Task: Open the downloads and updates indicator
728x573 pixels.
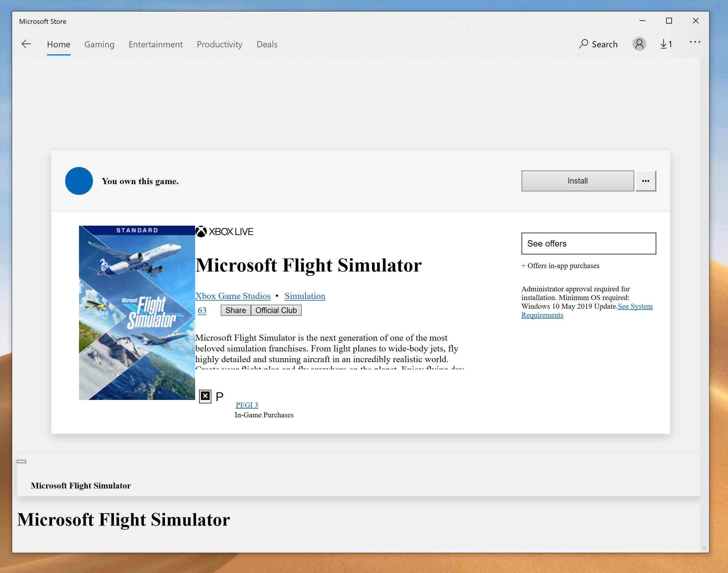Action: click(666, 44)
